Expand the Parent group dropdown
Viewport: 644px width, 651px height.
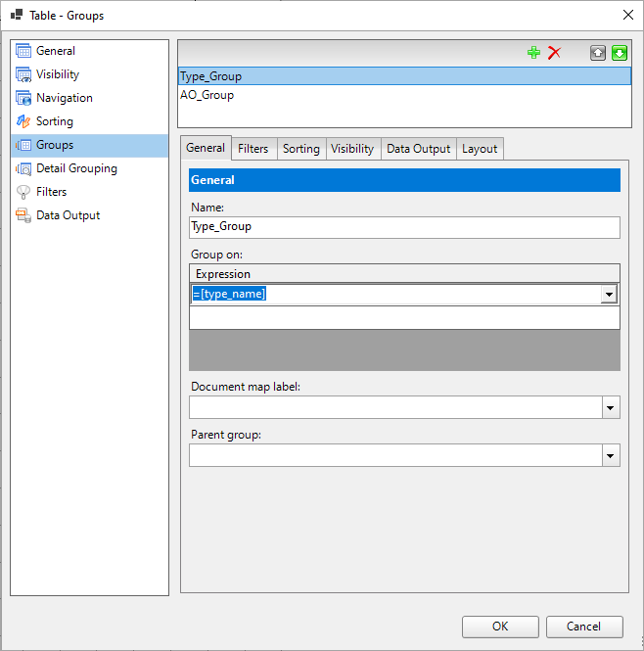click(611, 455)
